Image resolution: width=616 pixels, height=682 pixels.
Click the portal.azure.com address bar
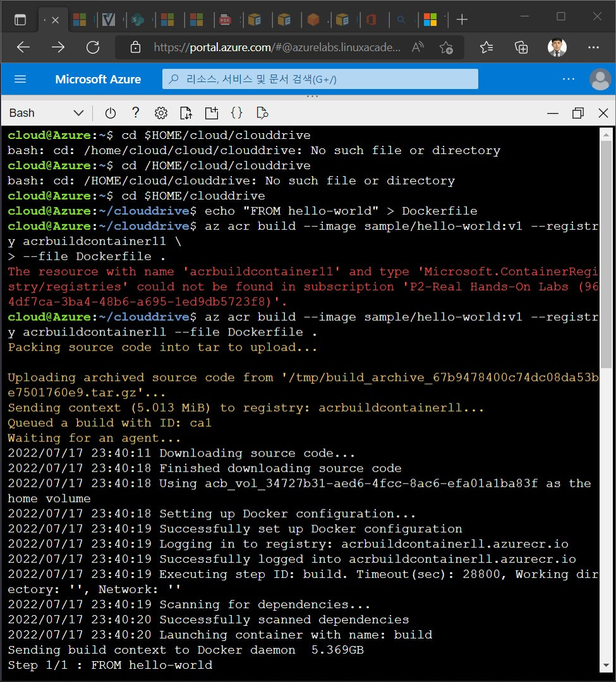click(277, 47)
